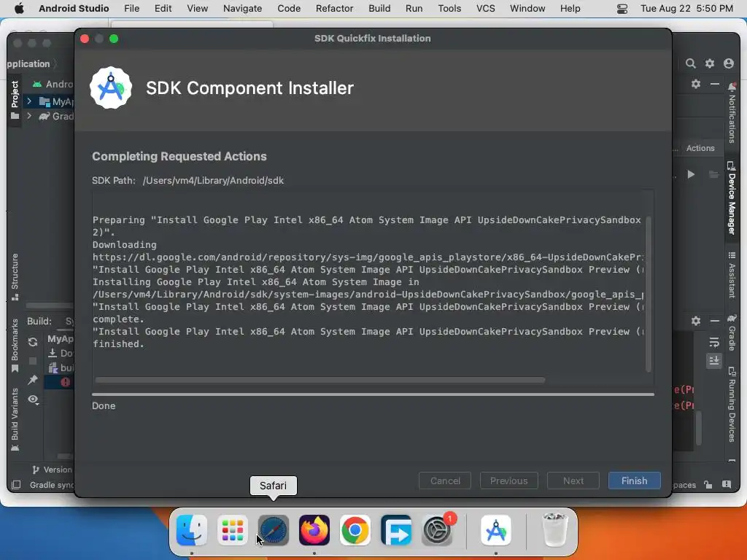Open System Settings from the Dock

[437, 530]
